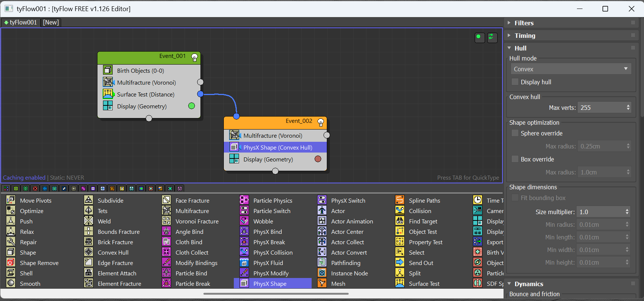The image size is (644, 301).
Task: Toggle Event_001 lightbulb enable icon
Action: coord(195,57)
